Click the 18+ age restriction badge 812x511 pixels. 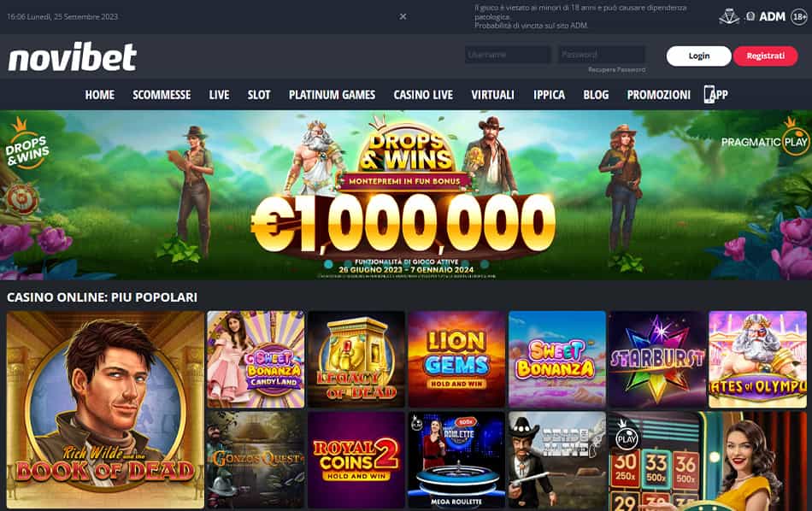point(799,17)
